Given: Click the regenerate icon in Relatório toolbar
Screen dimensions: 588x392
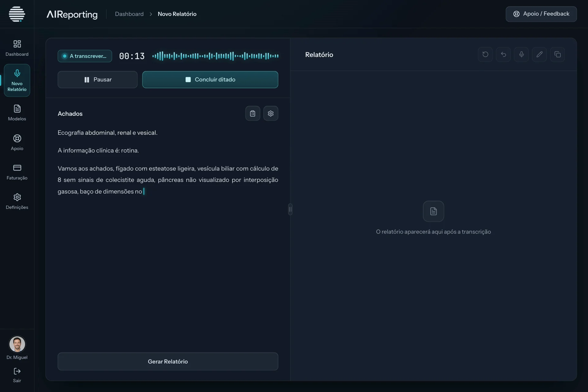Looking at the screenshot, I should [x=485, y=55].
